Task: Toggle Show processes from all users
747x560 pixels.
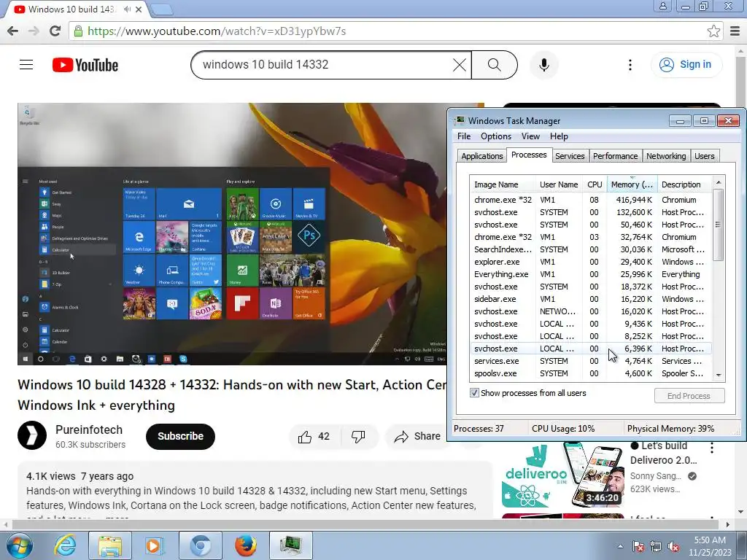Action: (474, 393)
